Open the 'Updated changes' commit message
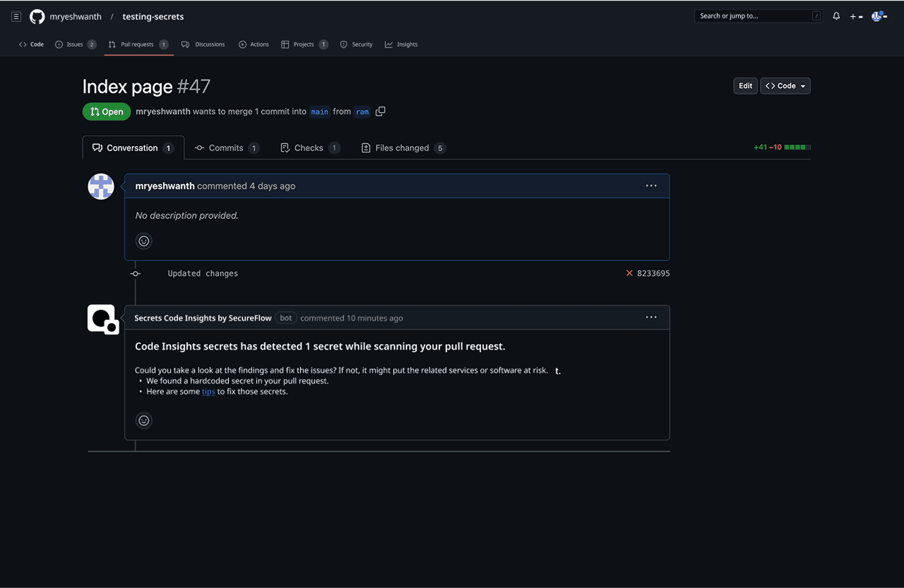Screen dimensions: 904x588 tap(203, 274)
